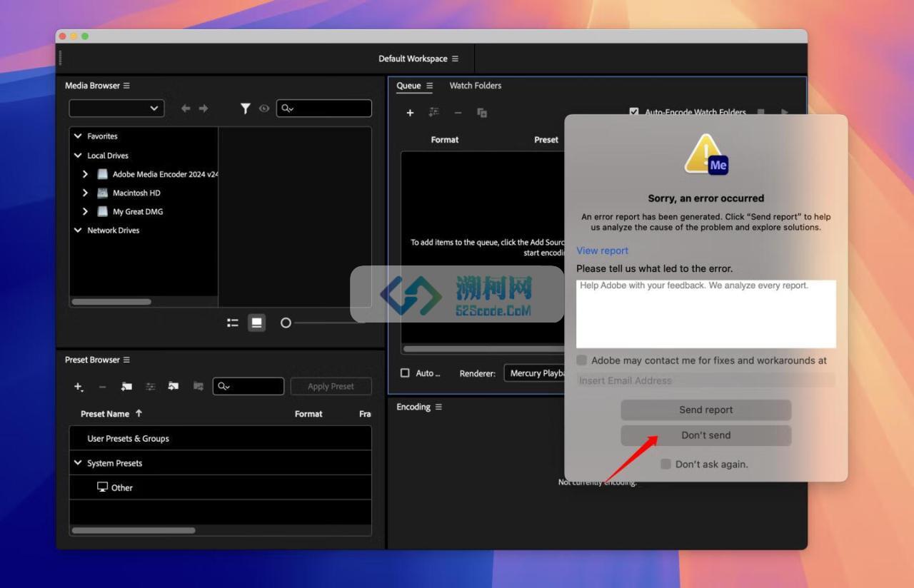Select the User Presets & Groups row
Image resolution: width=914 pixels, height=588 pixels.
click(220, 438)
